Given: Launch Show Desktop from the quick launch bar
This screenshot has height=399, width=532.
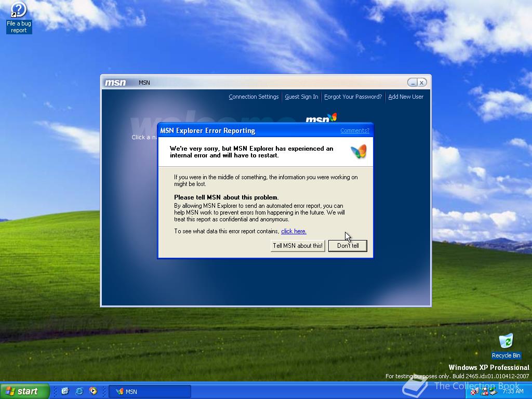Looking at the screenshot, I should (65, 391).
